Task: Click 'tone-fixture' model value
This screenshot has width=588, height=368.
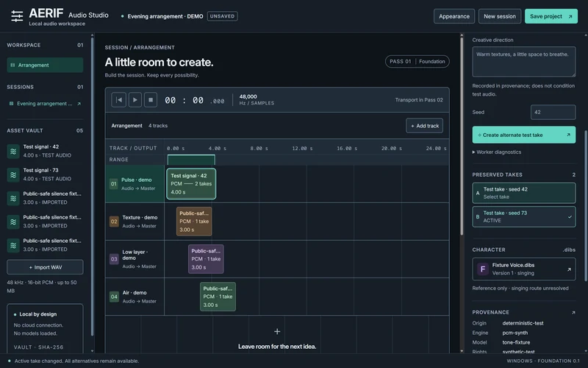Action: (516, 342)
